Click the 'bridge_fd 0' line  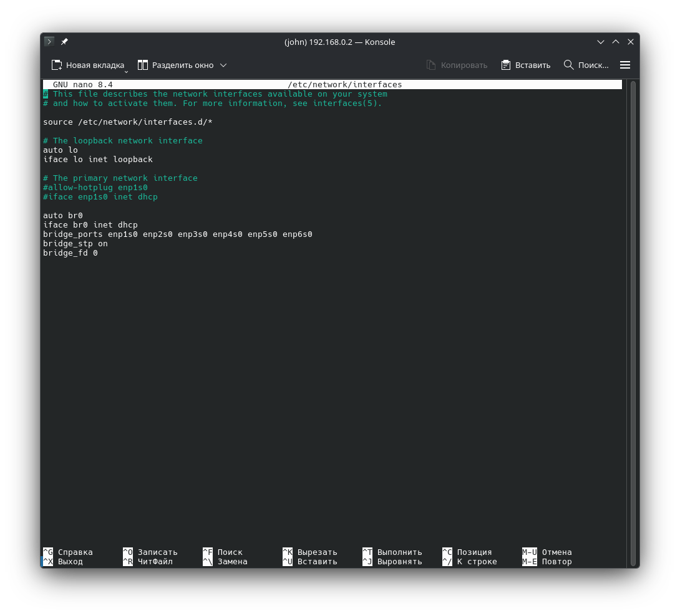click(70, 253)
